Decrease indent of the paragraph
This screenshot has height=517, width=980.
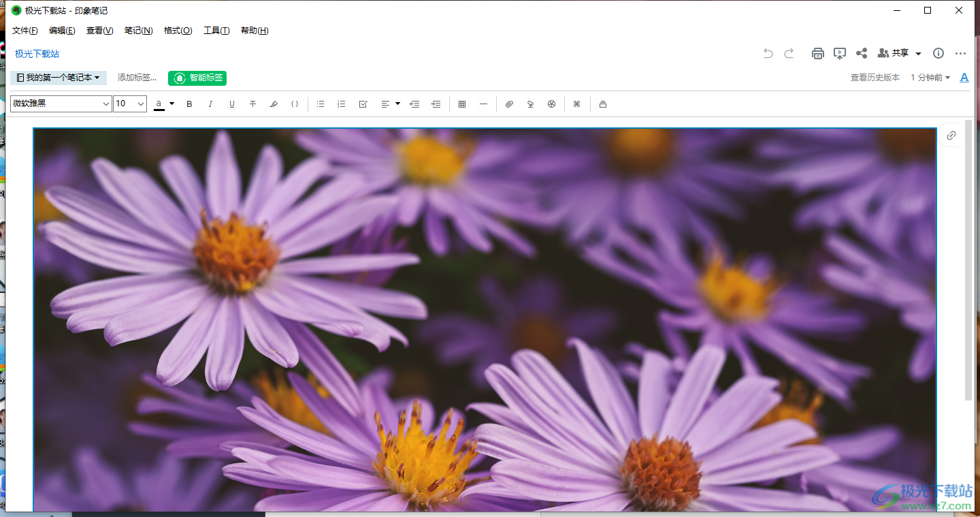[x=414, y=104]
